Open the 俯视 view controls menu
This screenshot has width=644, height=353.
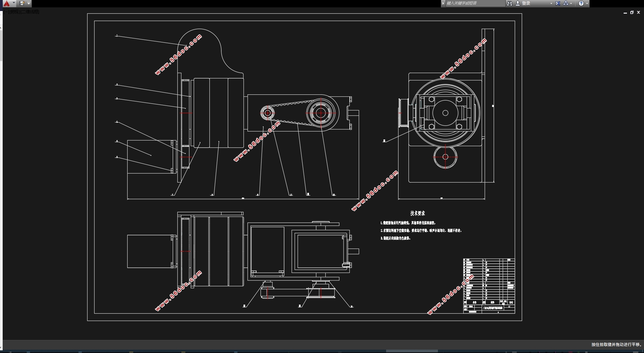click(x=15, y=12)
